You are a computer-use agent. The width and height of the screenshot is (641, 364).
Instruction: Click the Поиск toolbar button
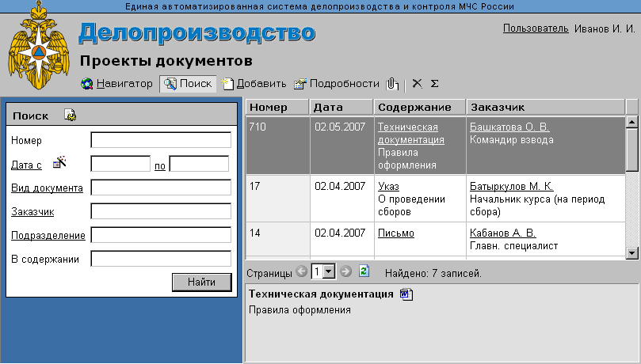click(x=188, y=84)
